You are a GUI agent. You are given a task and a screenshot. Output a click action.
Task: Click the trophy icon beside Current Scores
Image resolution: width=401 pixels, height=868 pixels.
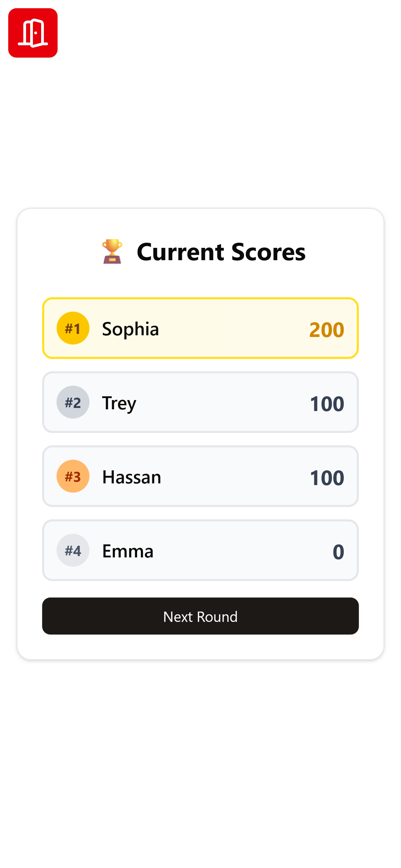(112, 252)
